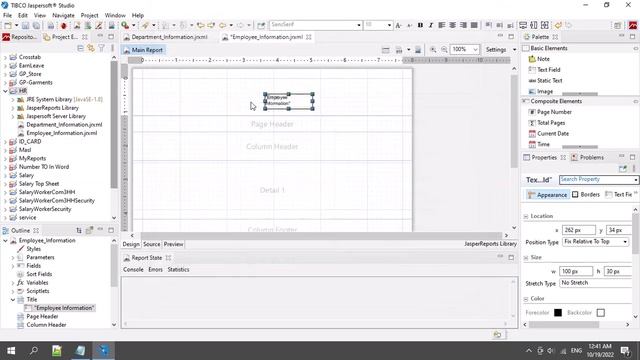
Task: Click the red debug icon in the toolbar
Action: point(64,25)
